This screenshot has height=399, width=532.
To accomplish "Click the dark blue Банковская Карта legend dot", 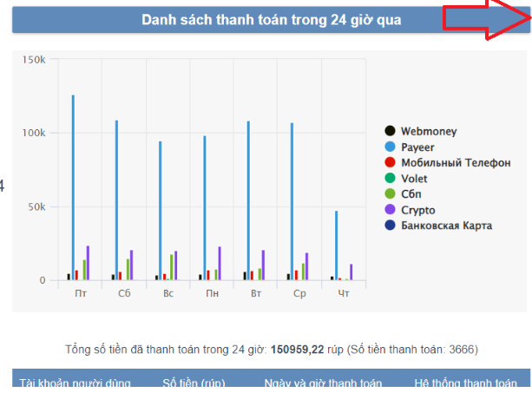I will (x=390, y=226).
